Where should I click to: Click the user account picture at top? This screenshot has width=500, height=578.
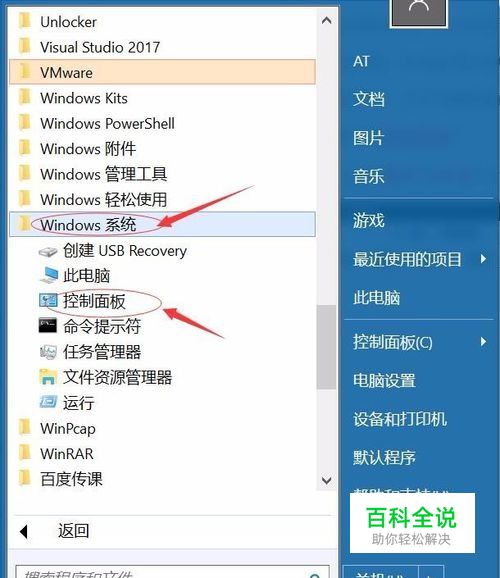pos(419,13)
